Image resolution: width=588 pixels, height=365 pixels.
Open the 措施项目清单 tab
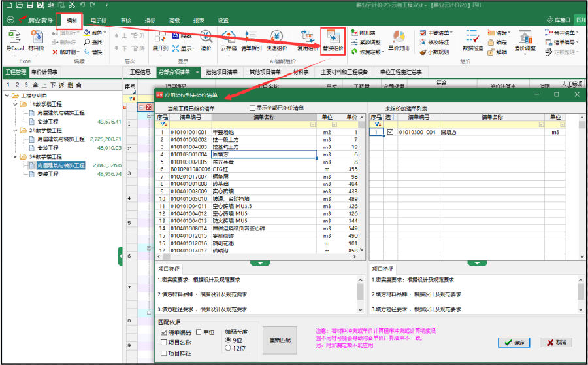(x=221, y=72)
